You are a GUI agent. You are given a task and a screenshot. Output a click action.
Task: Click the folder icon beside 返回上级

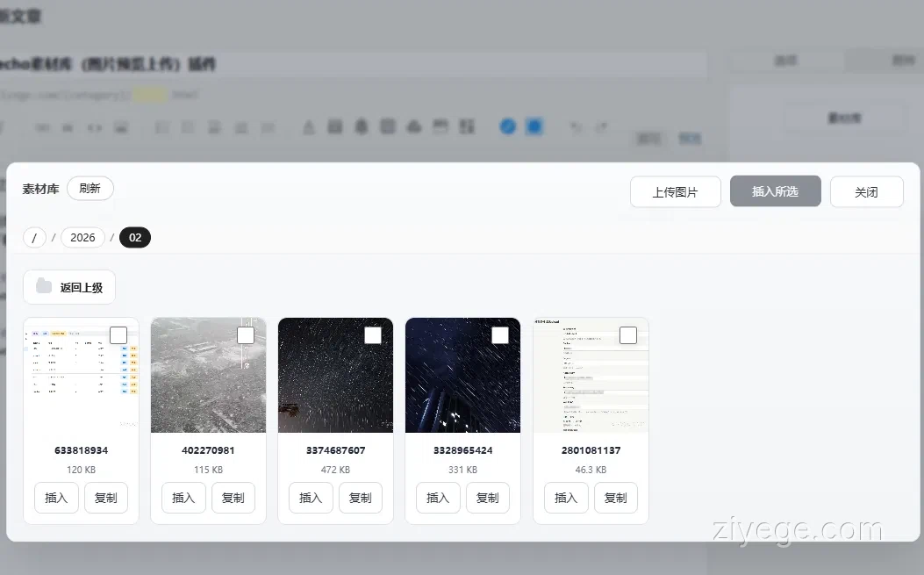coord(44,287)
